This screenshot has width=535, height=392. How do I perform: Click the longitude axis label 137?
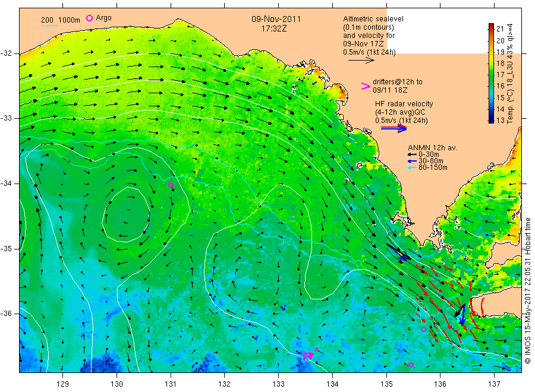(494, 384)
